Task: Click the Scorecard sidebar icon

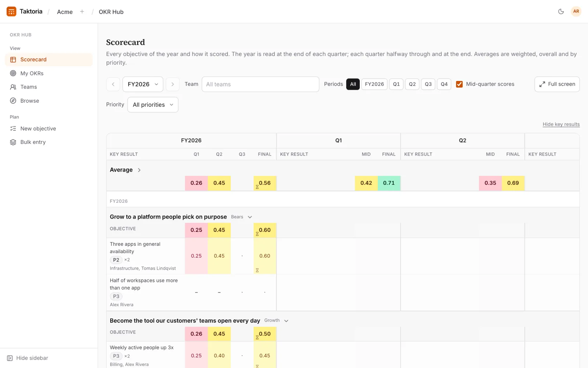Action: click(13, 60)
